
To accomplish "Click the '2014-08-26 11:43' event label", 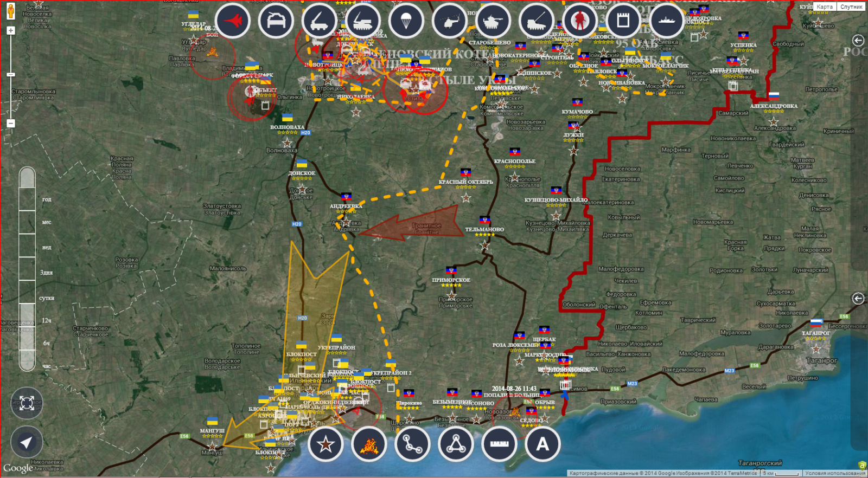I will coord(514,389).
